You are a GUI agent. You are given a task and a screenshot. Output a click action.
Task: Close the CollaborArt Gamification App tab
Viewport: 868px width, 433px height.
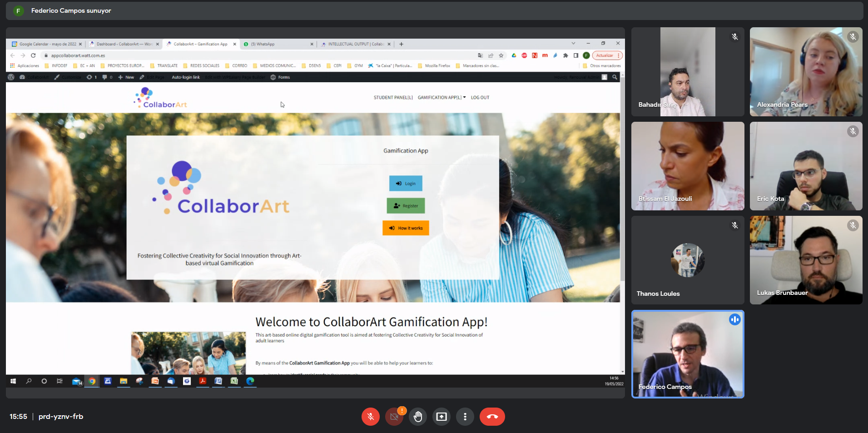tap(235, 44)
